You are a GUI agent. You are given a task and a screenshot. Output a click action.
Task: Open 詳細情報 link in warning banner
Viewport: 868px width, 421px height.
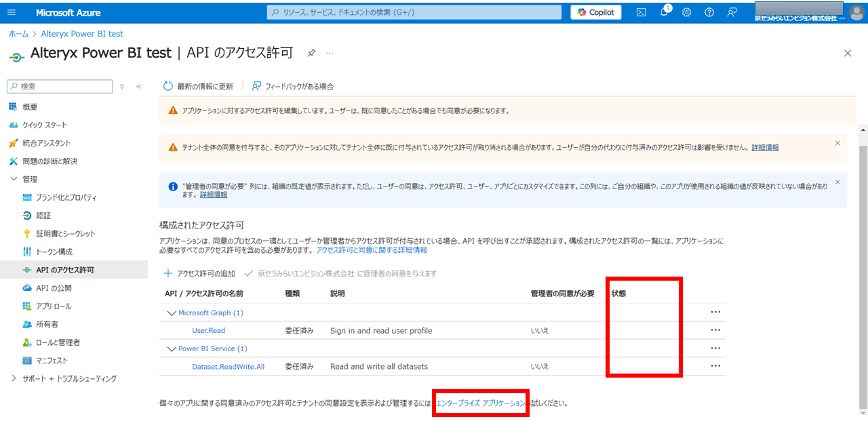click(x=765, y=147)
